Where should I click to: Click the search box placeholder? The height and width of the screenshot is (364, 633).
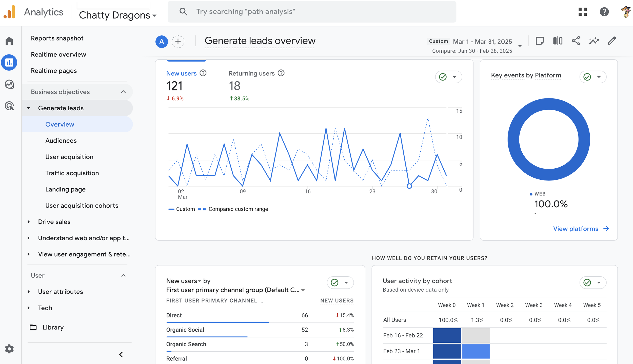246,12
